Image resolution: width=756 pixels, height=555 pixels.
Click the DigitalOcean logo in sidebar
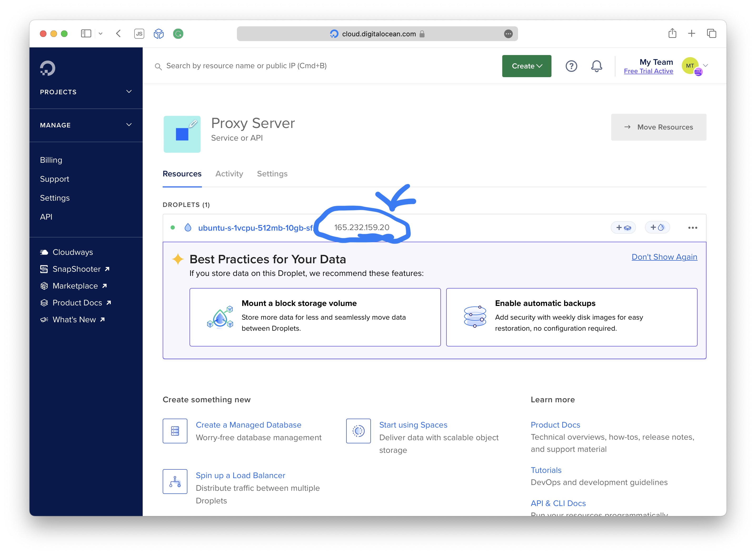tap(48, 68)
